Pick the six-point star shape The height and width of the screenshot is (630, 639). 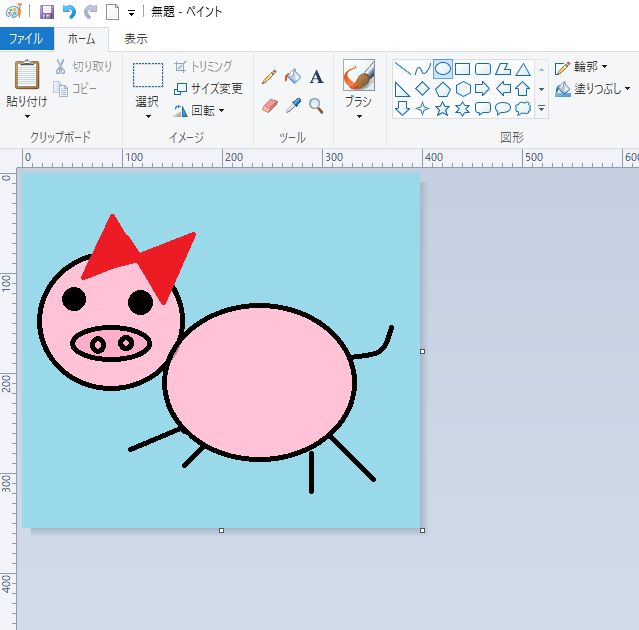point(463,109)
